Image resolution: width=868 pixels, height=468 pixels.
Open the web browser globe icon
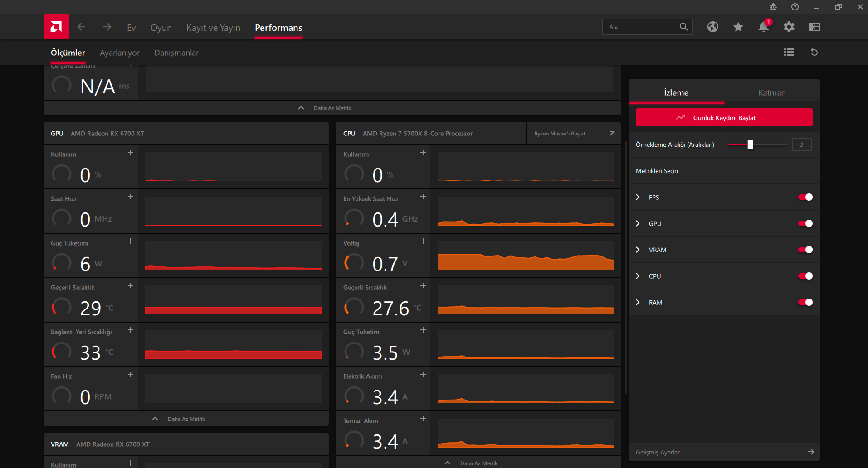click(x=712, y=27)
